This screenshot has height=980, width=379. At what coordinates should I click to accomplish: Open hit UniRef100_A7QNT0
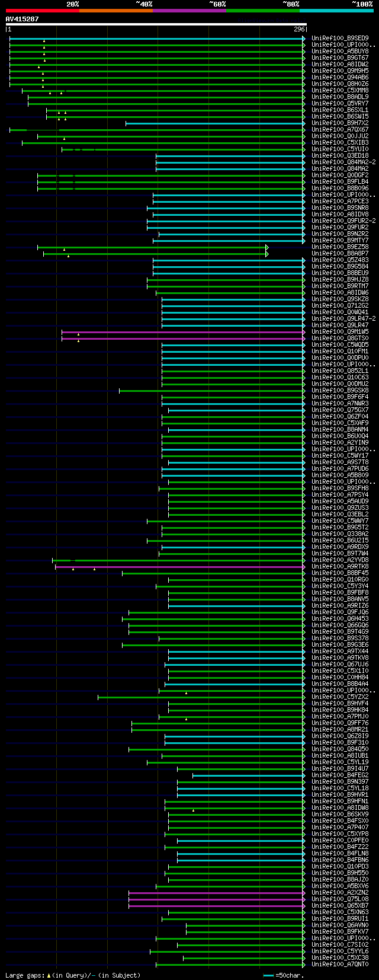click(x=340, y=965)
